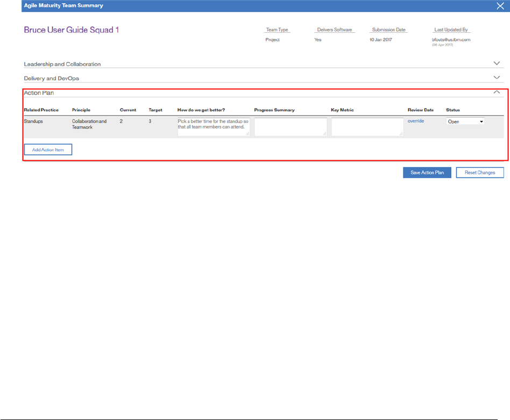Click the Progress Summary text area
Viewport: 510px width, 420px height.
(291, 127)
